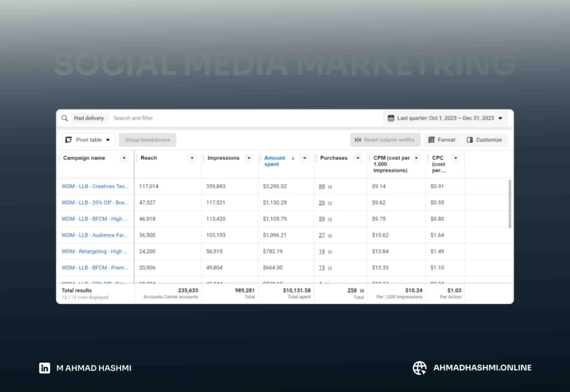
Task: Open the WDM - LLB - Creatives Test campaign
Action: [x=95, y=186]
